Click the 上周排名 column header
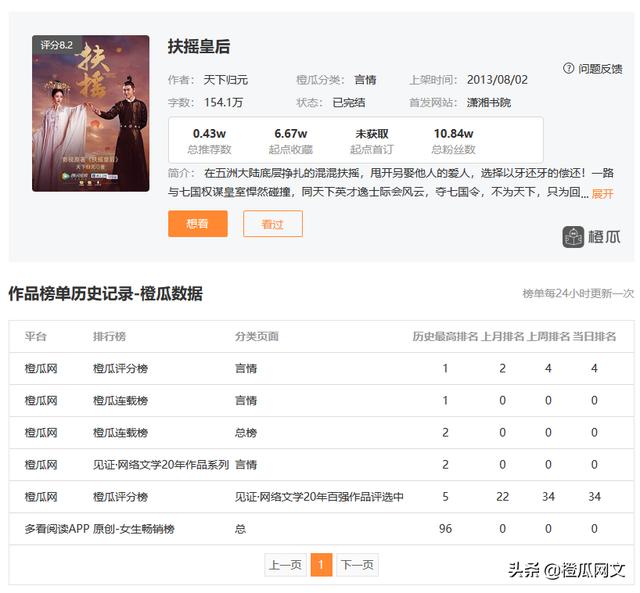 click(548, 337)
